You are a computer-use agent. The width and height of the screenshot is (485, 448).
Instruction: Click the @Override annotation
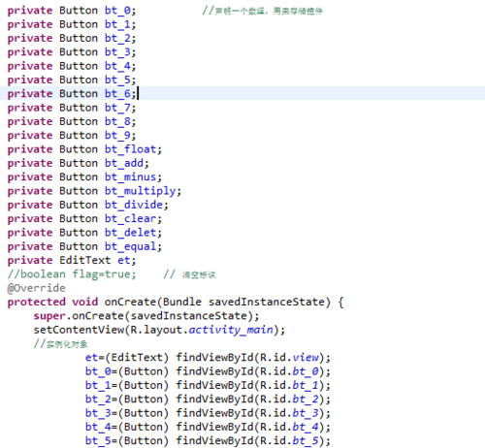tap(36, 288)
